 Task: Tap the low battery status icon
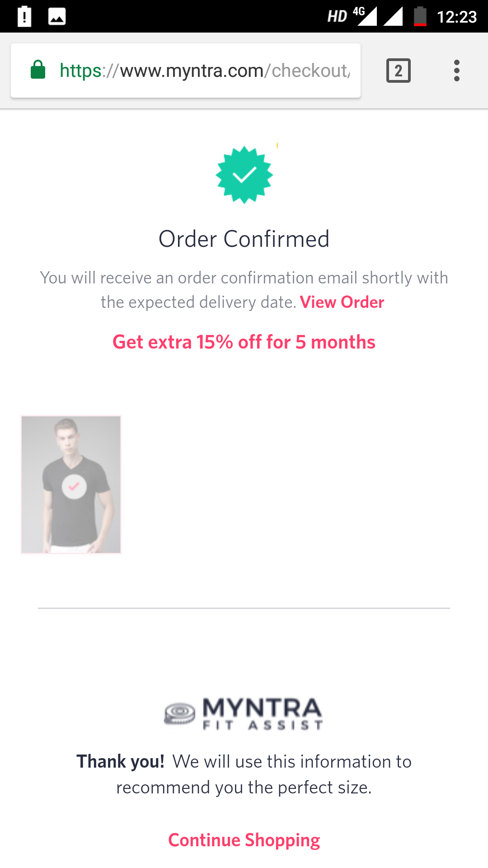420,17
